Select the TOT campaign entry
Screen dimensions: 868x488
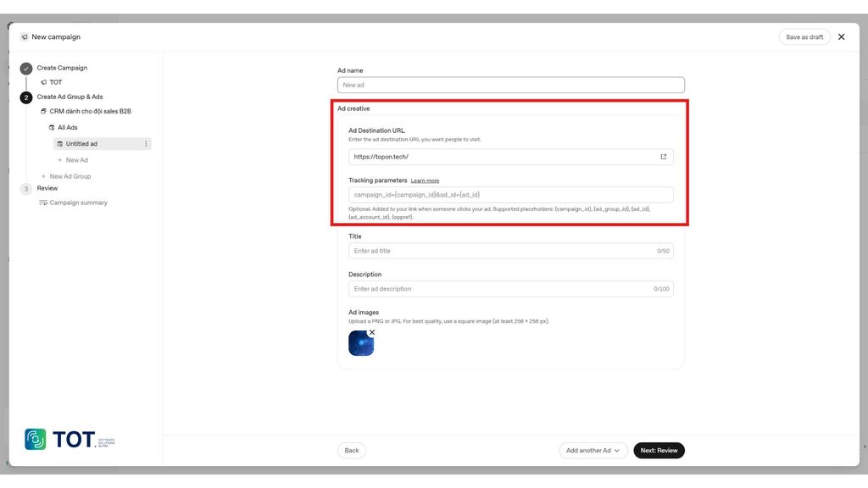point(56,82)
